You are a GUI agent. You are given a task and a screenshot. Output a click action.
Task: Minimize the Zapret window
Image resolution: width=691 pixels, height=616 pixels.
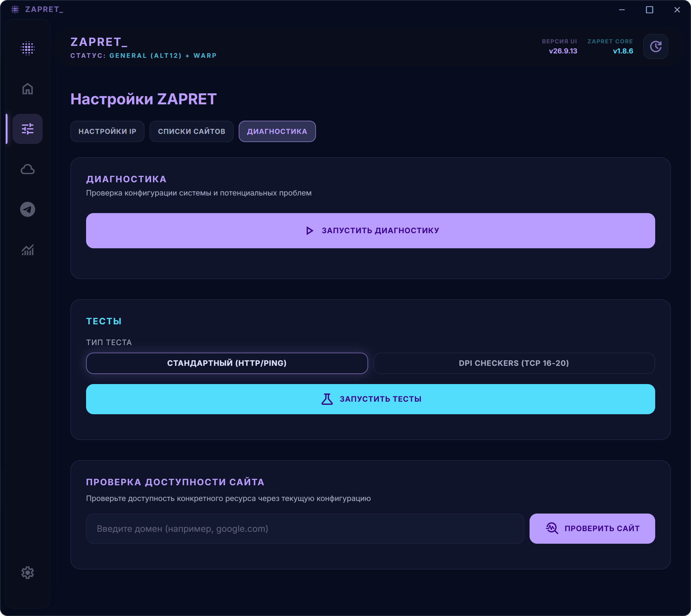[622, 10]
